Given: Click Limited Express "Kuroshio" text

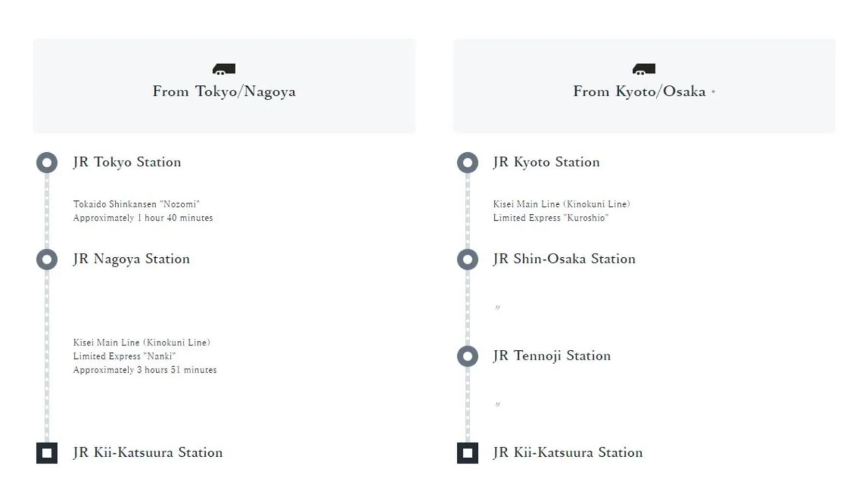Looking at the screenshot, I should pyautogui.click(x=550, y=218).
